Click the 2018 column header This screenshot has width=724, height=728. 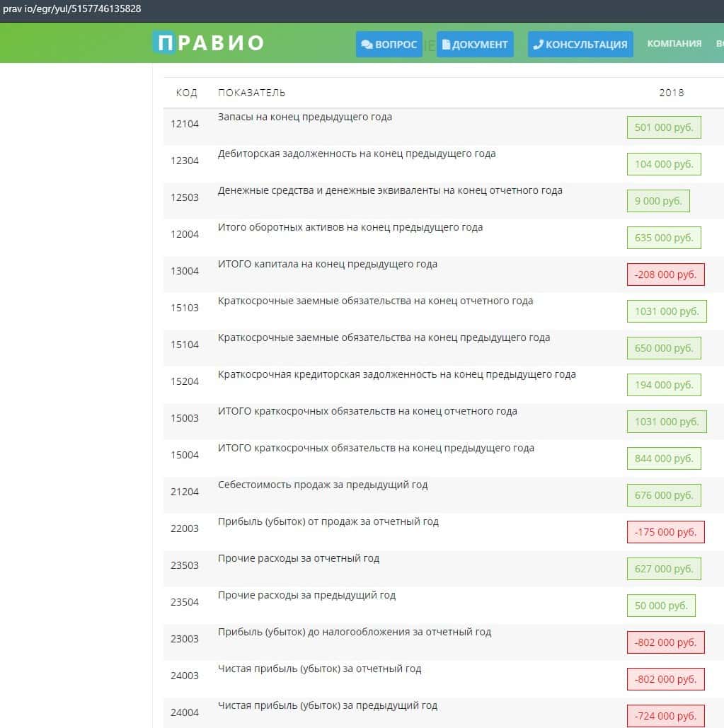coord(672,93)
